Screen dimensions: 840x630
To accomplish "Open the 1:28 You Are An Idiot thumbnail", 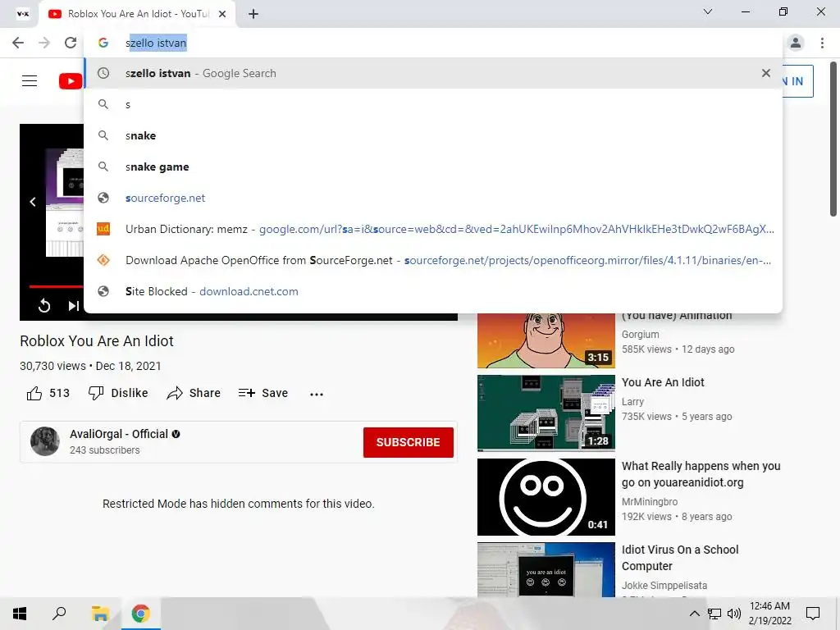I will (546, 413).
